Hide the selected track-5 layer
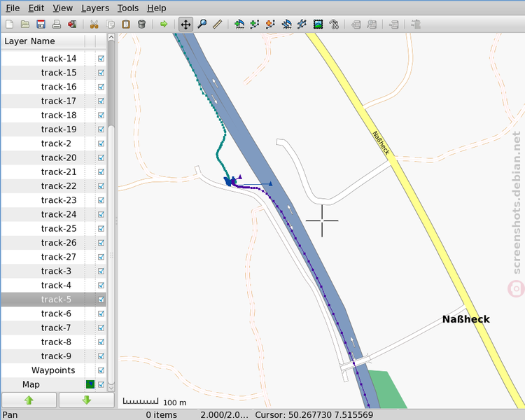 click(101, 300)
